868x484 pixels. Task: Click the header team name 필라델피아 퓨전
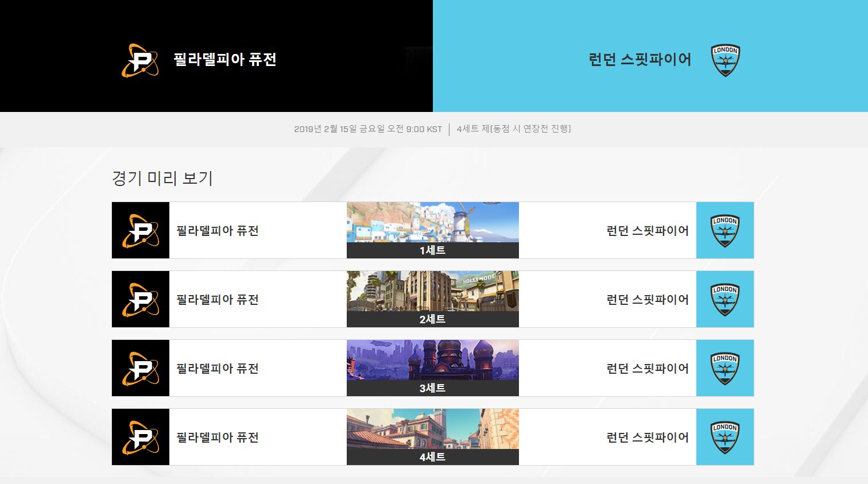pyautogui.click(x=225, y=60)
